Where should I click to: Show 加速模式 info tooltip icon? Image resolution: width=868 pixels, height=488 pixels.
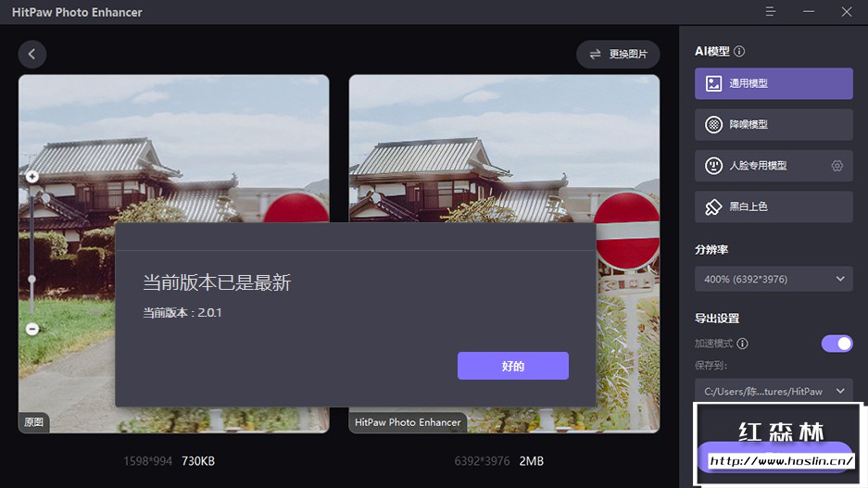(742, 344)
